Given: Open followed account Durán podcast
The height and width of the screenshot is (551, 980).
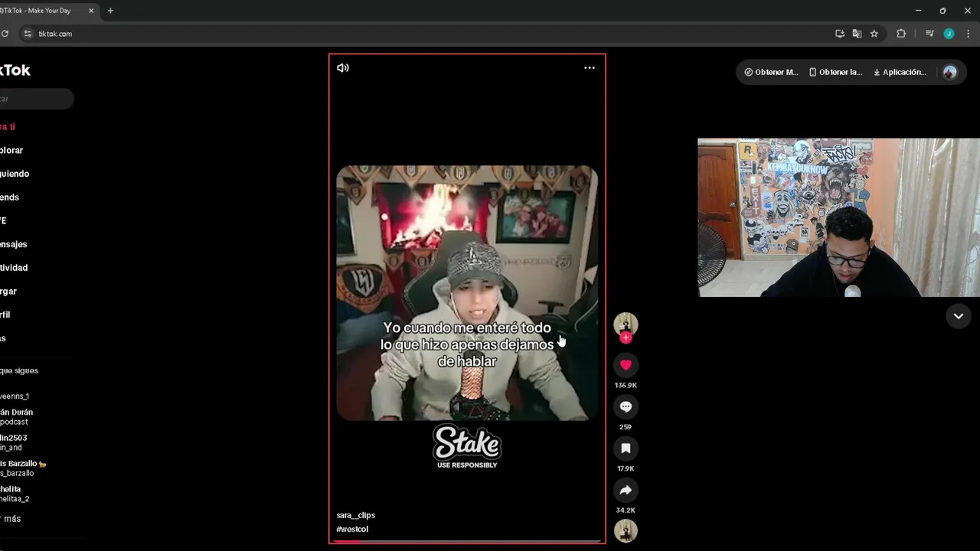Looking at the screenshot, I should tap(16, 417).
